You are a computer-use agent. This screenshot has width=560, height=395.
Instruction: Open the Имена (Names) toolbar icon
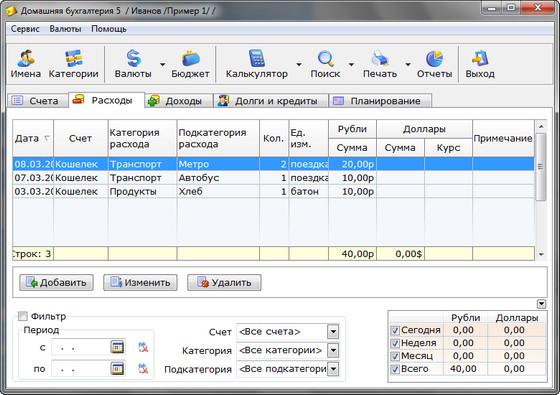[26, 64]
